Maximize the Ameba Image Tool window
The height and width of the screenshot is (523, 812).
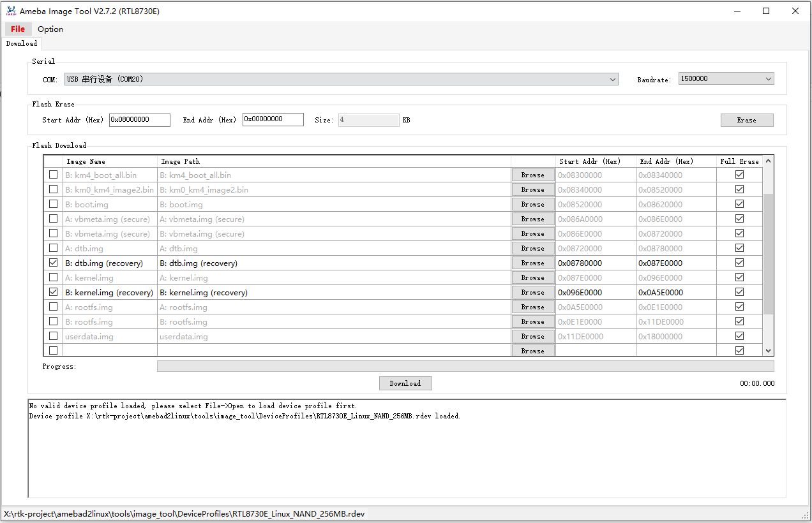[x=766, y=11]
